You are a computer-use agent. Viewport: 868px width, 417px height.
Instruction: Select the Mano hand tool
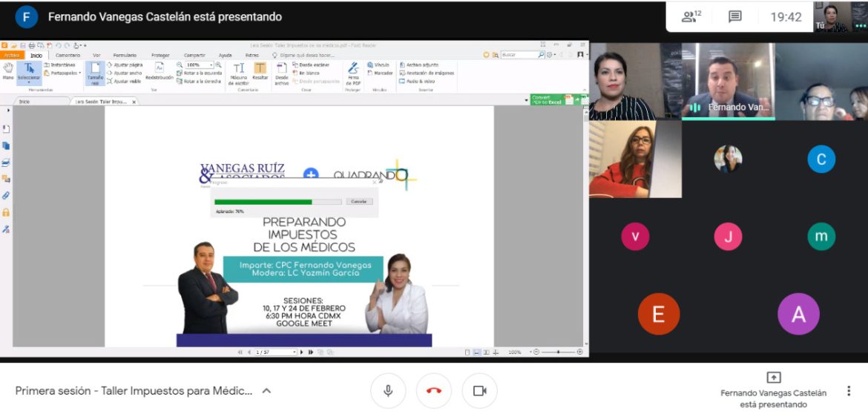8,71
